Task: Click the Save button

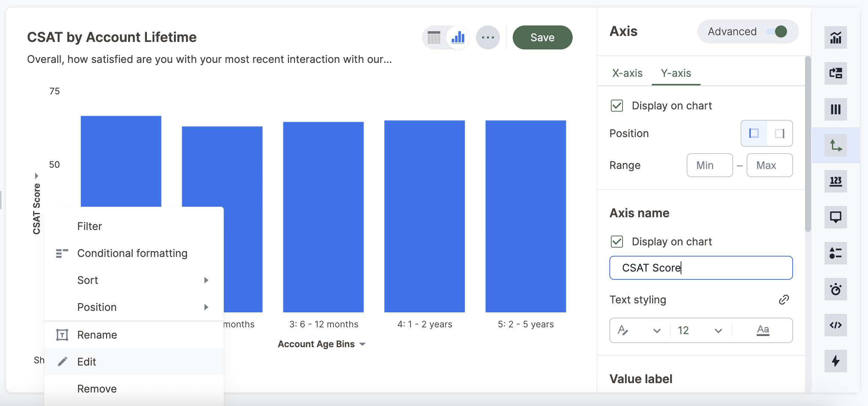Action: [542, 37]
